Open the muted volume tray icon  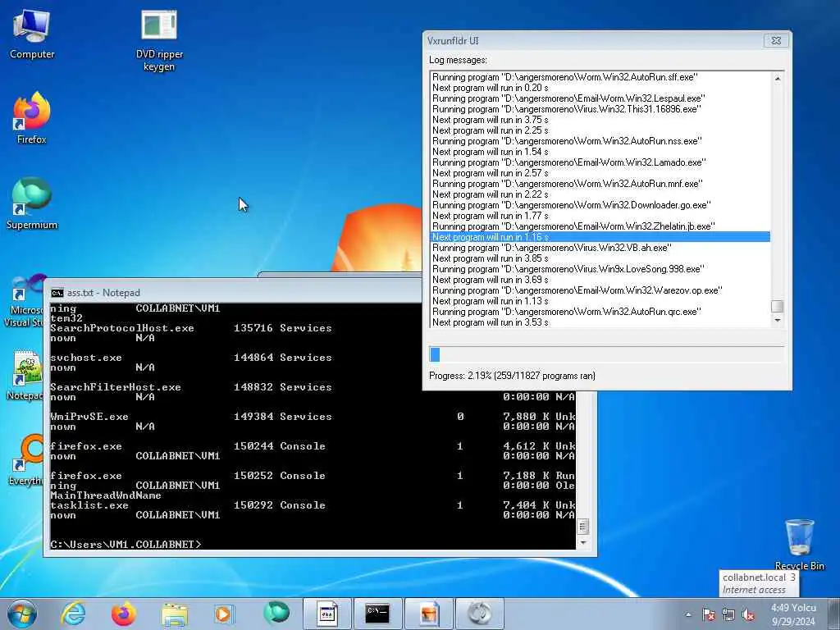(x=748, y=615)
